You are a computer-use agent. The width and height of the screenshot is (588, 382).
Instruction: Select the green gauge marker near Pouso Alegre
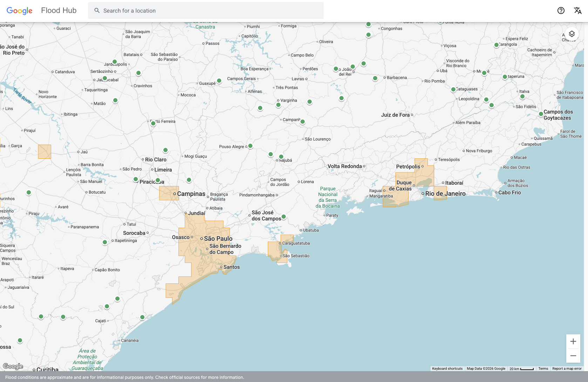pos(250,146)
